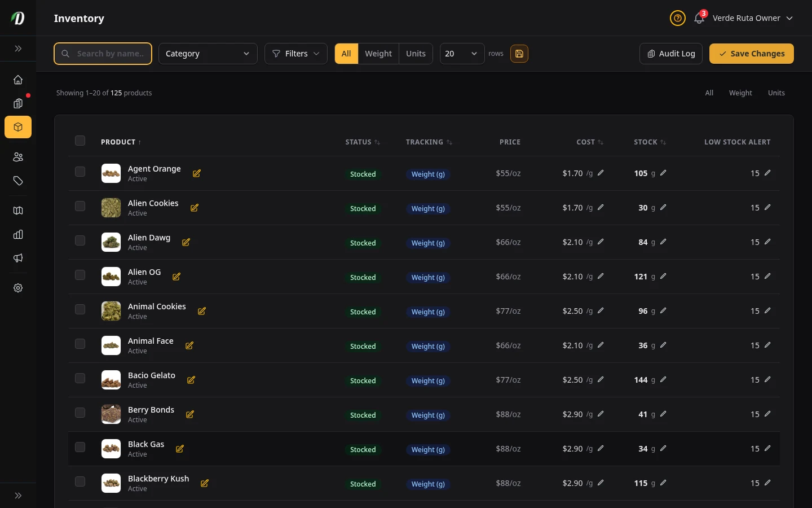The image size is (812, 508).
Task: Open the Customers section icon
Action: (18, 157)
